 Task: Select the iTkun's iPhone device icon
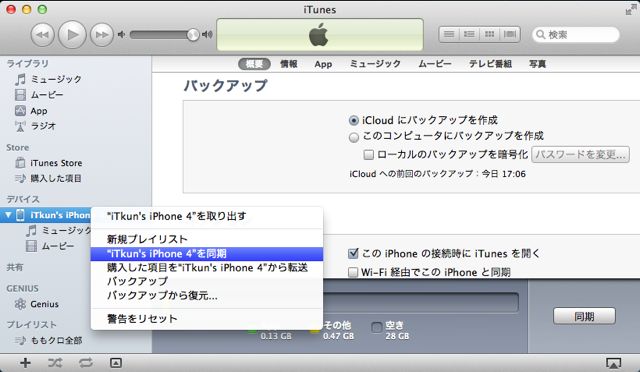tap(20, 215)
